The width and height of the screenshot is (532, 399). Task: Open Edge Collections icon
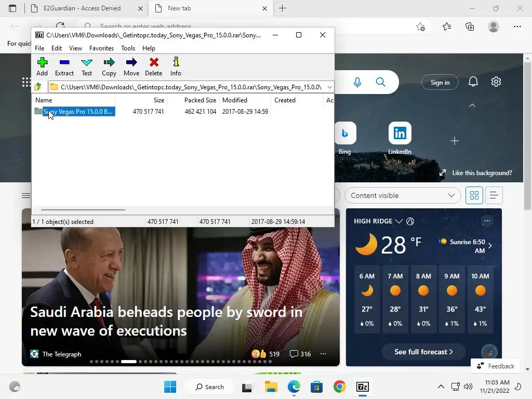470,26
